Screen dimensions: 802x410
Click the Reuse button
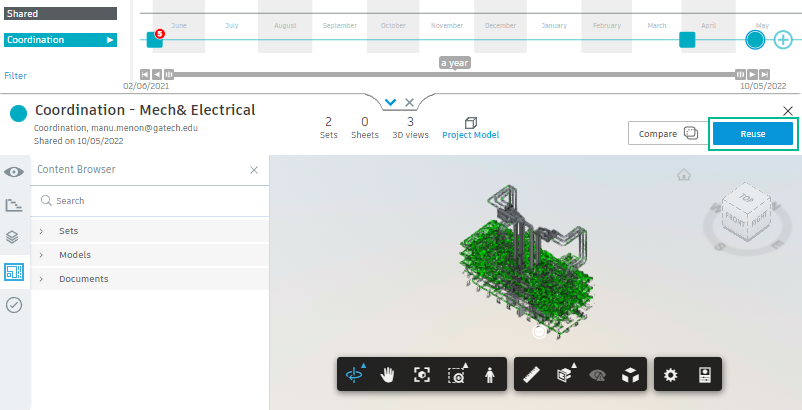753,134
